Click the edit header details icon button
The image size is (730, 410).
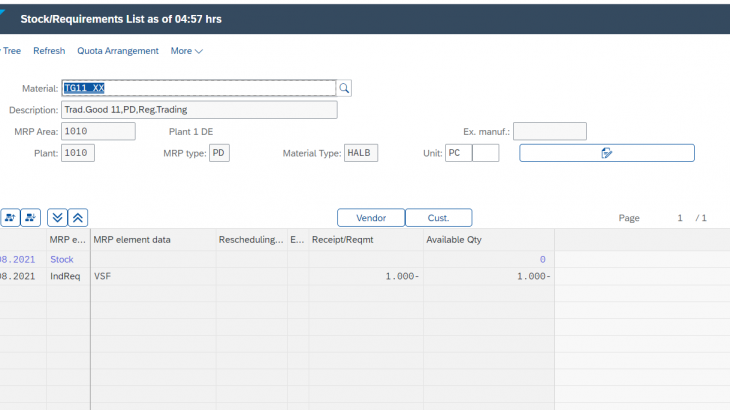607,153
